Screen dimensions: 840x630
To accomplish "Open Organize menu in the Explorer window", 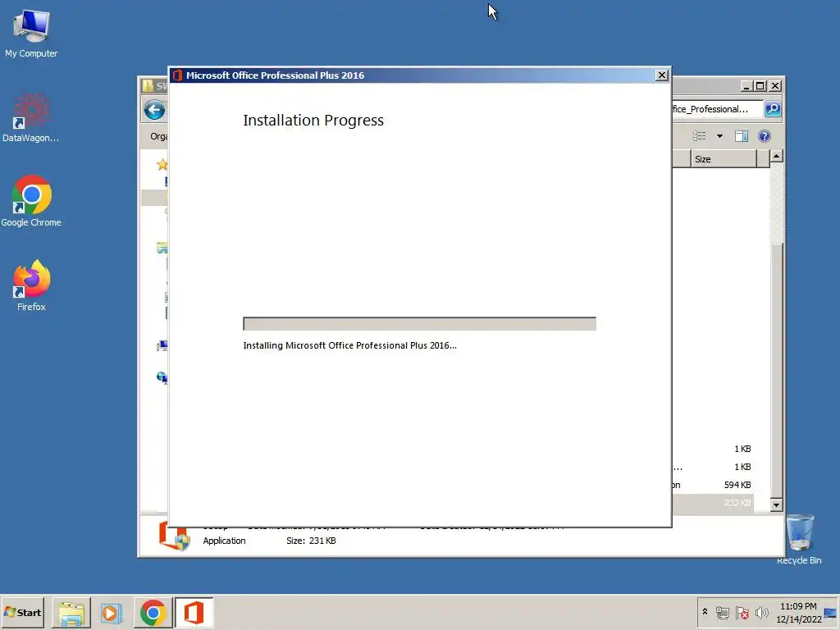I will (158, 137).
